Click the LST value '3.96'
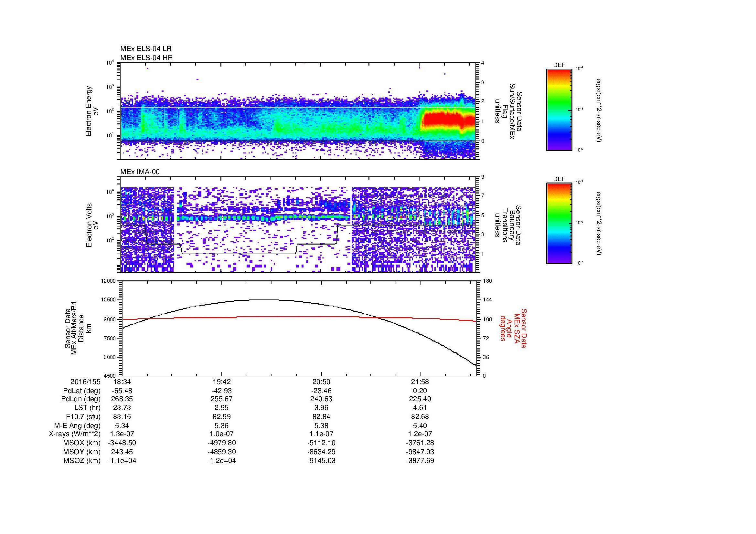 click(321, 408)
